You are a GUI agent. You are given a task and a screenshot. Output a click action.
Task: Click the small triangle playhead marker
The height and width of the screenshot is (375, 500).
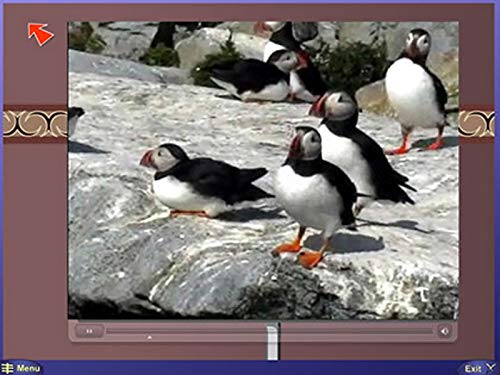tap(150, 337)
